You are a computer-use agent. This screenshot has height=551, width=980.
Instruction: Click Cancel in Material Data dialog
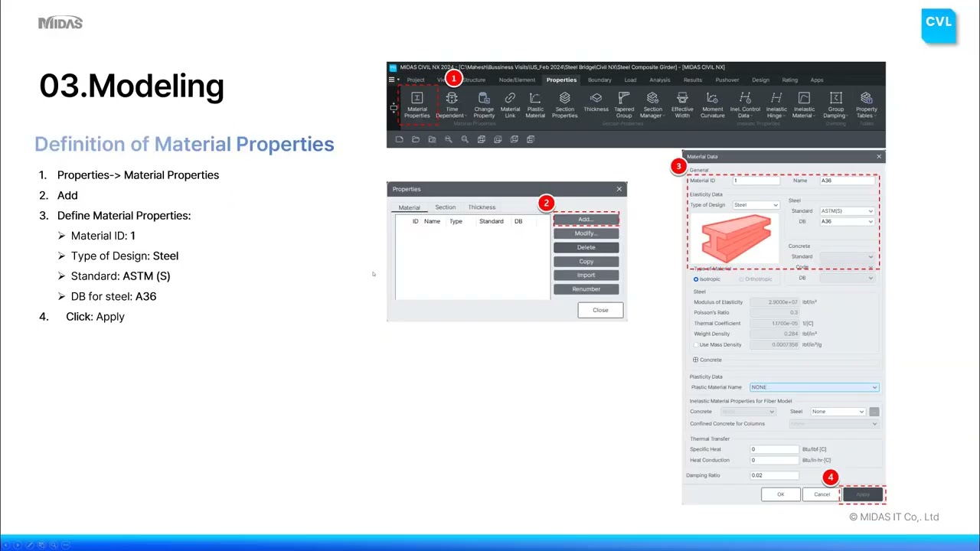coord(822,494)
